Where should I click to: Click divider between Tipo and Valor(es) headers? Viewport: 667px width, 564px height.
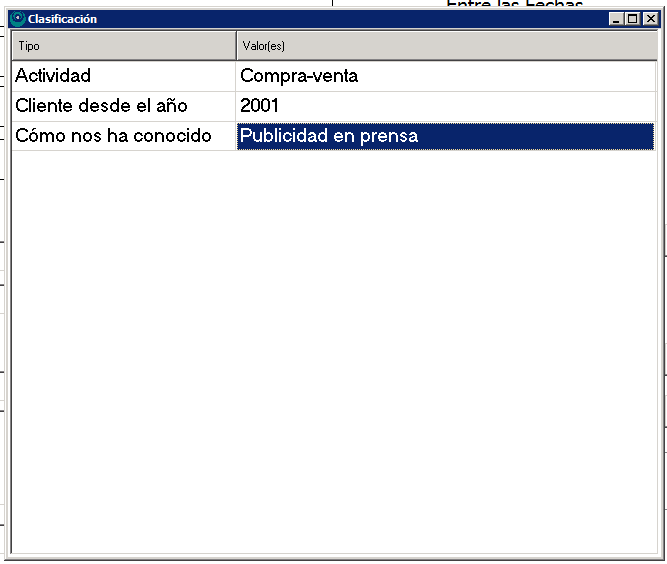point(236,46)
